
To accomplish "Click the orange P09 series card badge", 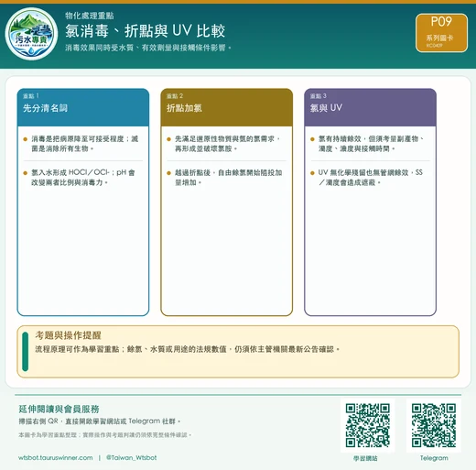I will (441, 33).
